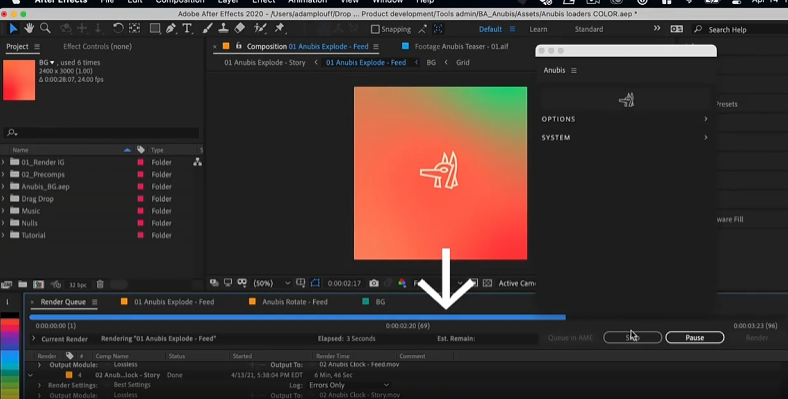
Task: Select the Clone Stamp tool
Action: pos(223,29)
